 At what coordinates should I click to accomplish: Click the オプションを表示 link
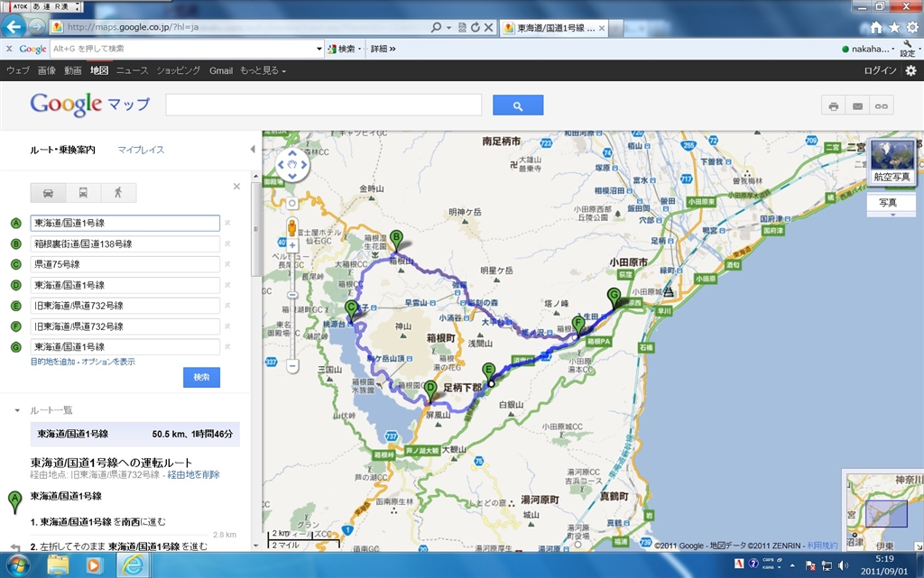tap(108, 362)
